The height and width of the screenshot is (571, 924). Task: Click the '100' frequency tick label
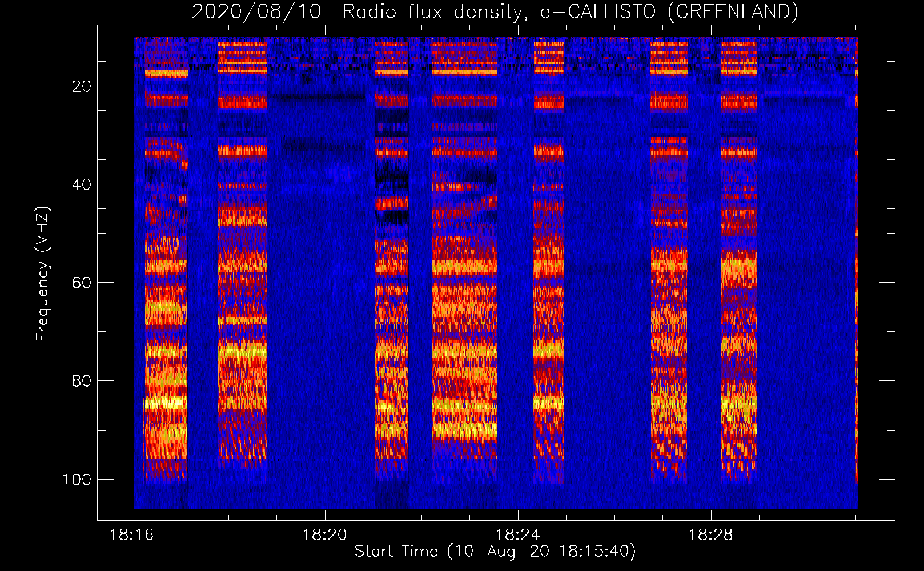pyautogui.click(x=77, y=479)
